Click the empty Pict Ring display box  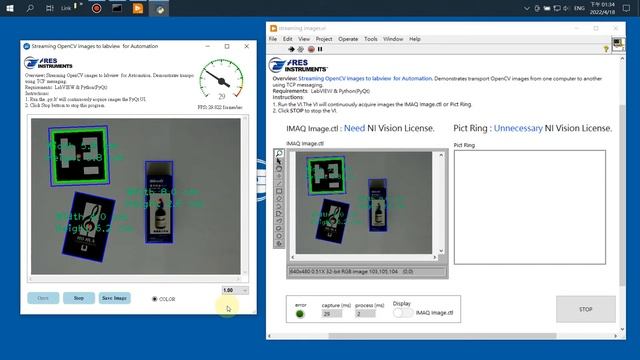pos(530,207)
